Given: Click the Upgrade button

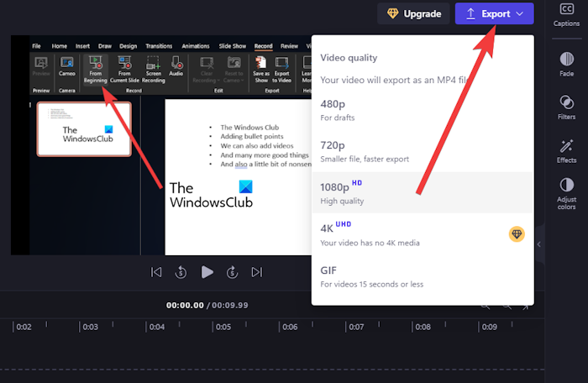Looking at the screenshot, I should [x=413, y=14].
